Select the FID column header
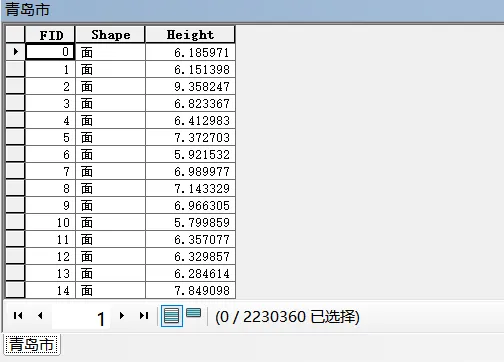504x362 pixels. (50, 34)
